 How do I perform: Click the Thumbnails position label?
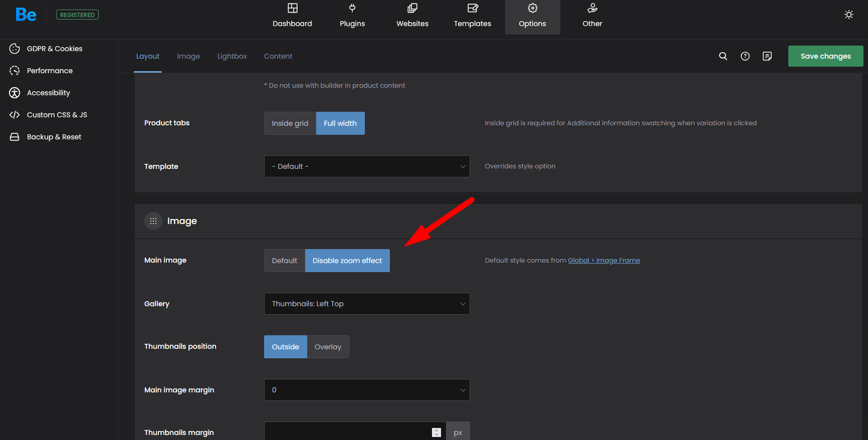coord(180,346)
